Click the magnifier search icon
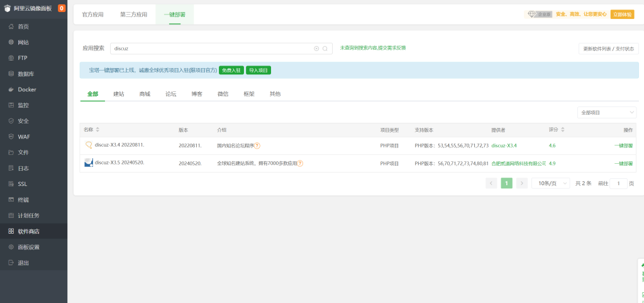The height and width of the screenshot is (303, 644). click(325, 49)
